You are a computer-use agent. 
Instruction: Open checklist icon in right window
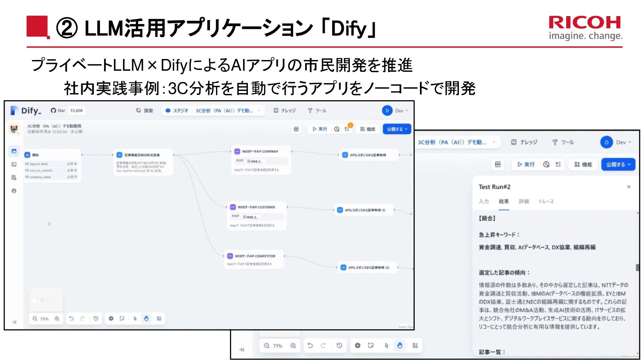click(x=558, y=164)
